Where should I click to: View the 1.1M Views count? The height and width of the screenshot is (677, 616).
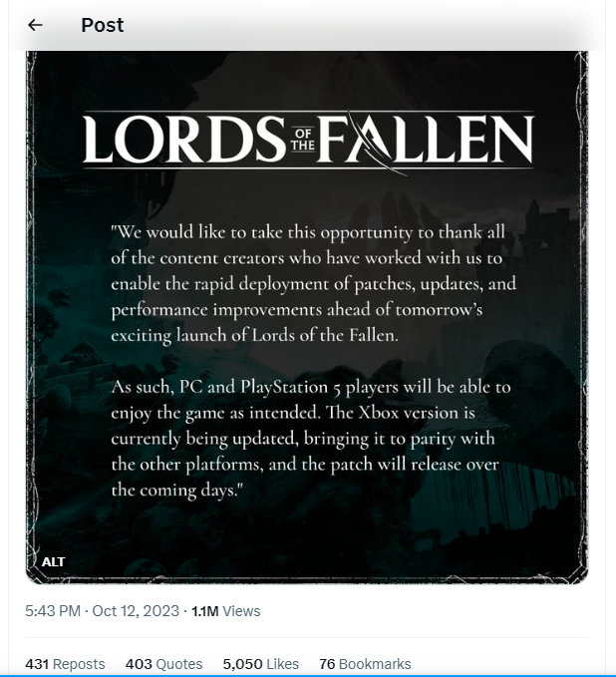click(x=225, y=611)
